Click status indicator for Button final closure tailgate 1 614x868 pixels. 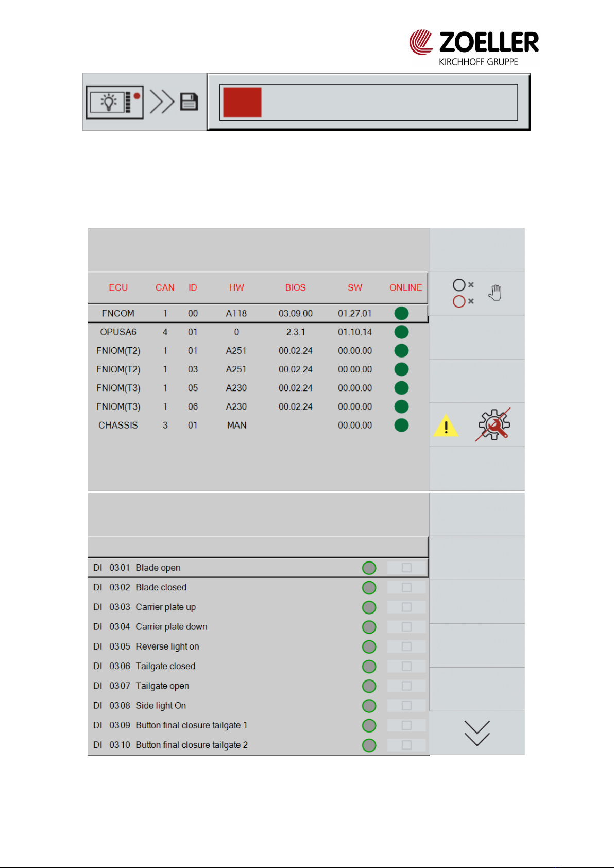[369, 725]
